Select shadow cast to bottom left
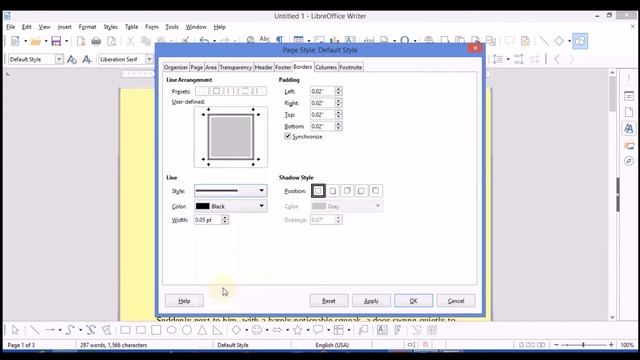Screen dimensions: 640x360 pos(361,191)
